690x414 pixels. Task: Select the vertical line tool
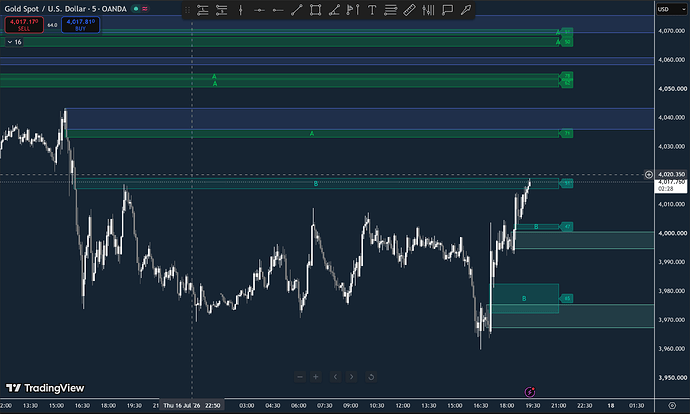click(x=240, y=10)
